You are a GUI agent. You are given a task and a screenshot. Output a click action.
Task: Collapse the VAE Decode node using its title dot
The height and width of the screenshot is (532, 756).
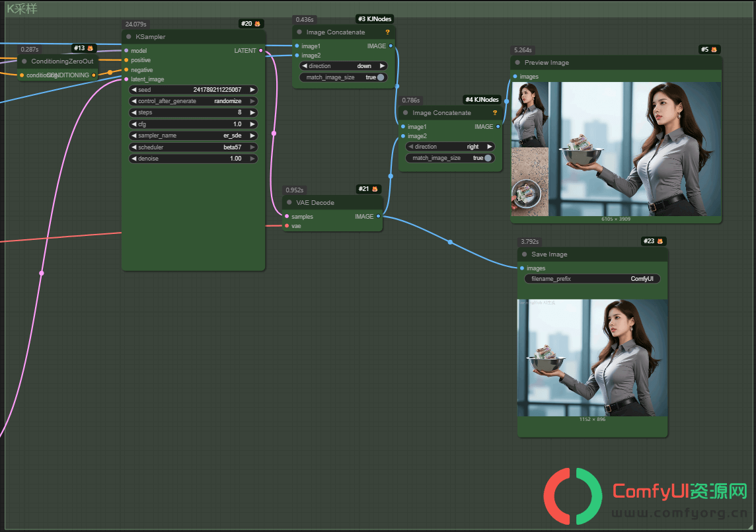click(289, 203)
